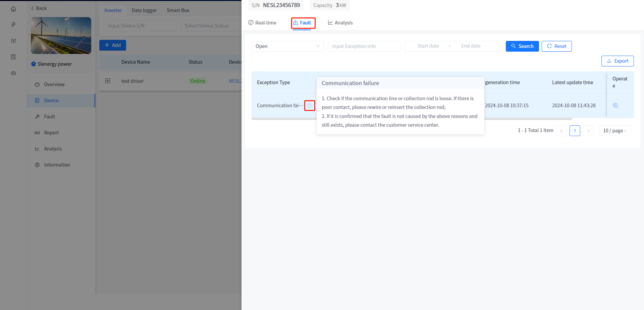Open the sliders settings sidebar icon
The width and height of the screenshot is (644, 310).
click(x=13, y=41)
